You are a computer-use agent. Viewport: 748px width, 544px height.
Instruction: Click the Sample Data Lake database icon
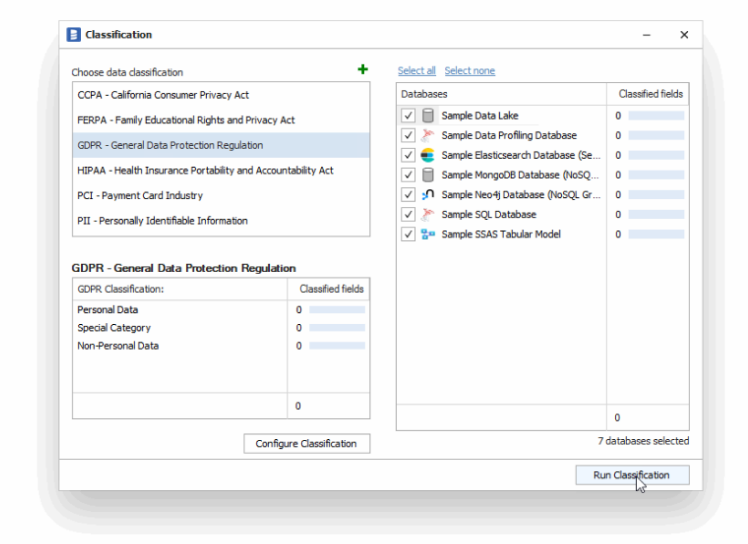[428, 116]
